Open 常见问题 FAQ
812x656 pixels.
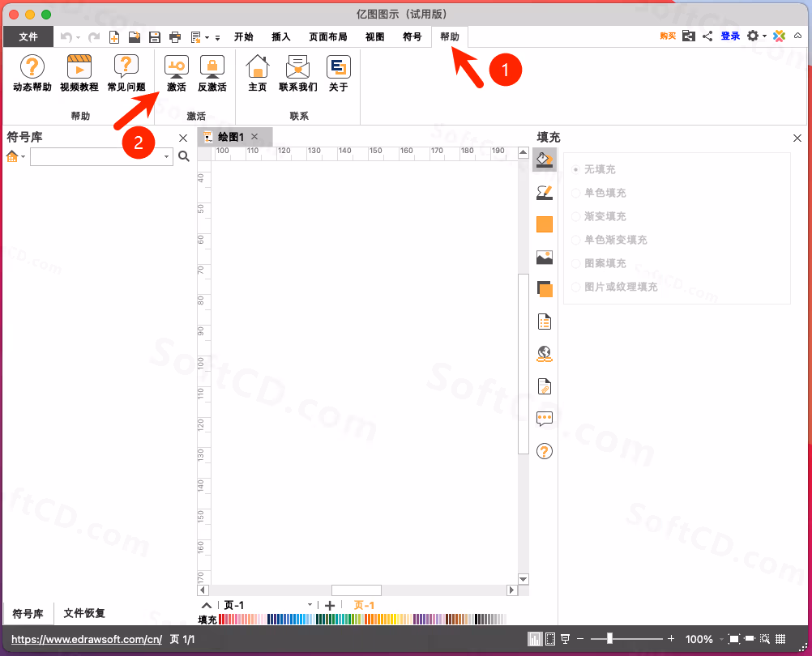(x=126, y=74)
